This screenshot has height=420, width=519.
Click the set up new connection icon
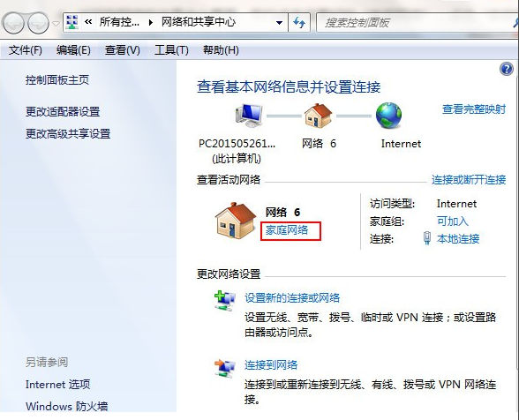click(225, 301)
